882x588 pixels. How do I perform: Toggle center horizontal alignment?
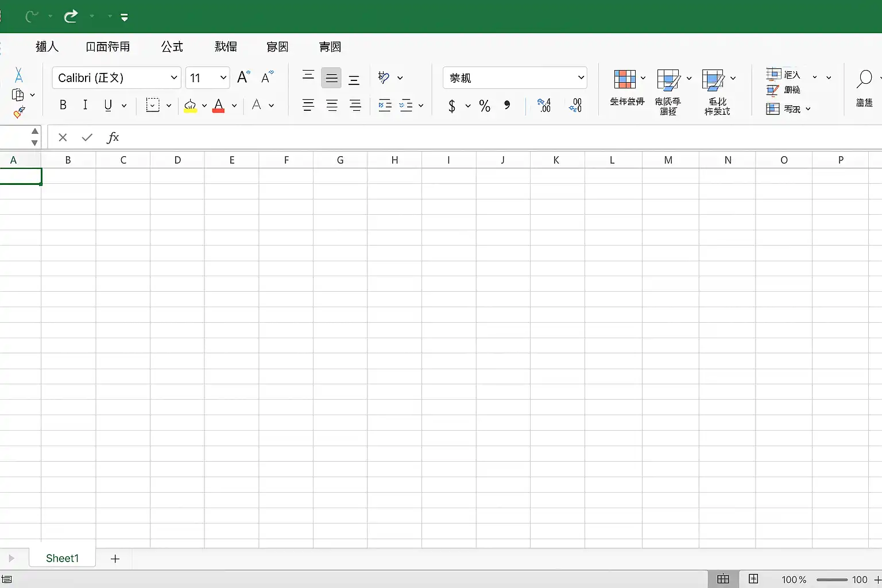[332, 106]
